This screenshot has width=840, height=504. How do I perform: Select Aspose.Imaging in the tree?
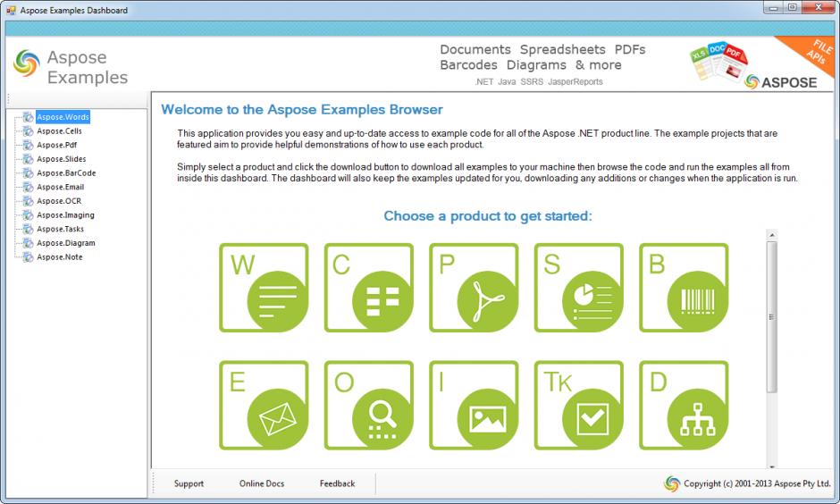point(65,214)
